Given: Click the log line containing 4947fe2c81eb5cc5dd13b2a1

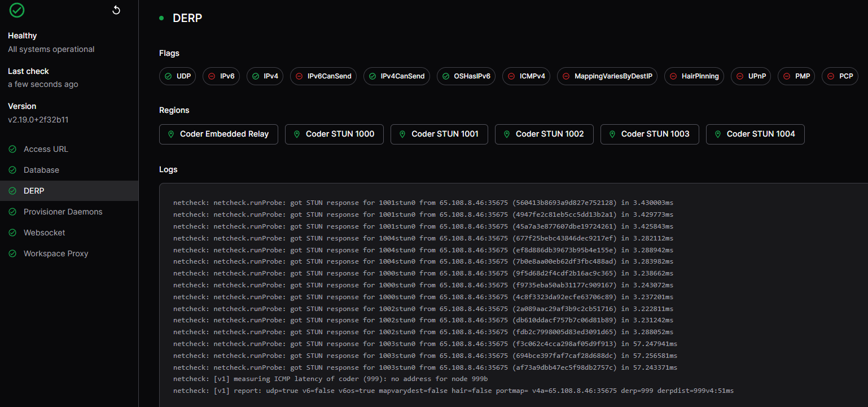Looking at the screenshot, I should (x=423, y=215).
